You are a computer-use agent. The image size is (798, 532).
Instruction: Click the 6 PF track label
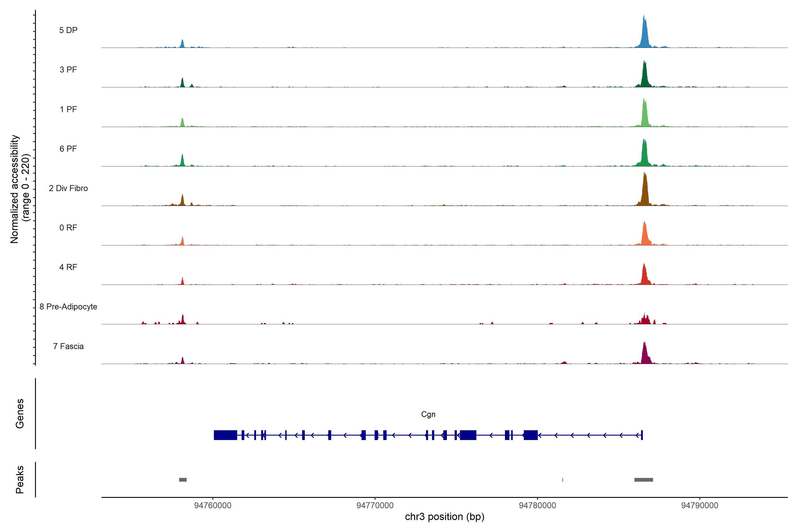68,149
